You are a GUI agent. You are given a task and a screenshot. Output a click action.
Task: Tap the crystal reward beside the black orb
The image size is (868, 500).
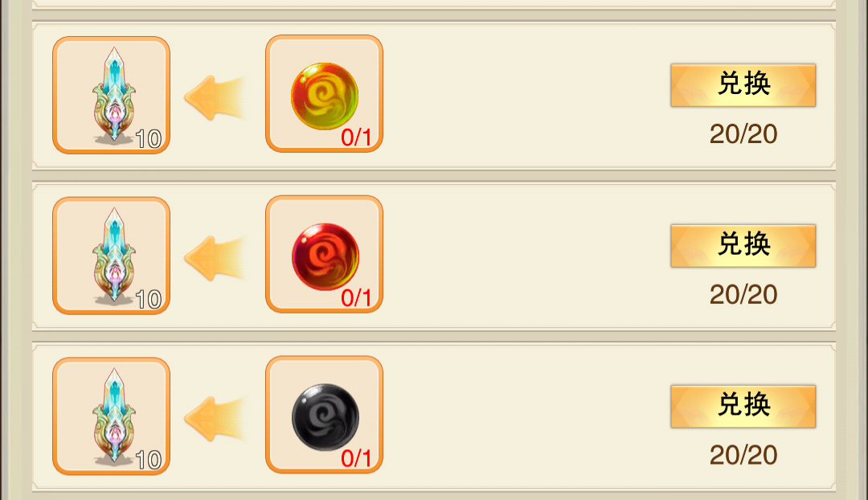click(x=111, y=416)
